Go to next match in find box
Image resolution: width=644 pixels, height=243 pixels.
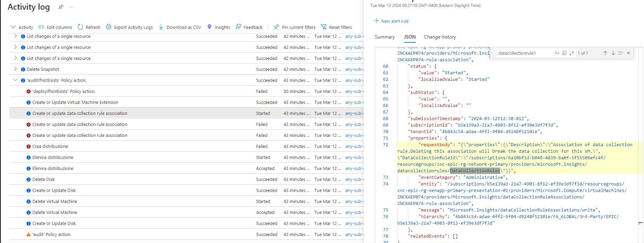(x=613, y=53)
